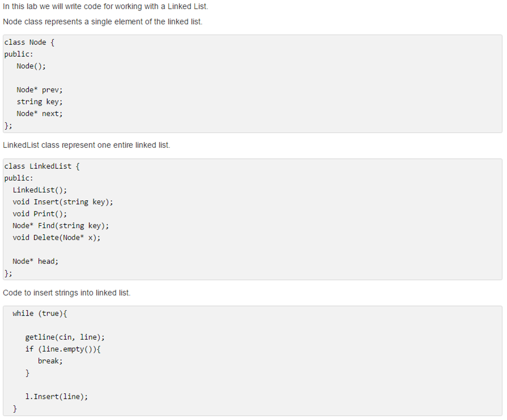Click the LinkedList() constructor line
Viewport: 507px width, 420px height.
point(40,190)
